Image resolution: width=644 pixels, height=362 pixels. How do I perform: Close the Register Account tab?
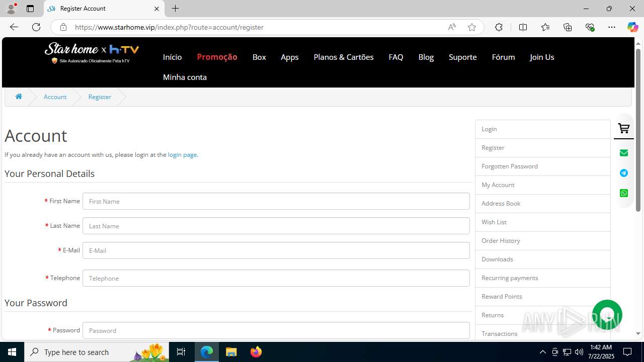(156, 9)
